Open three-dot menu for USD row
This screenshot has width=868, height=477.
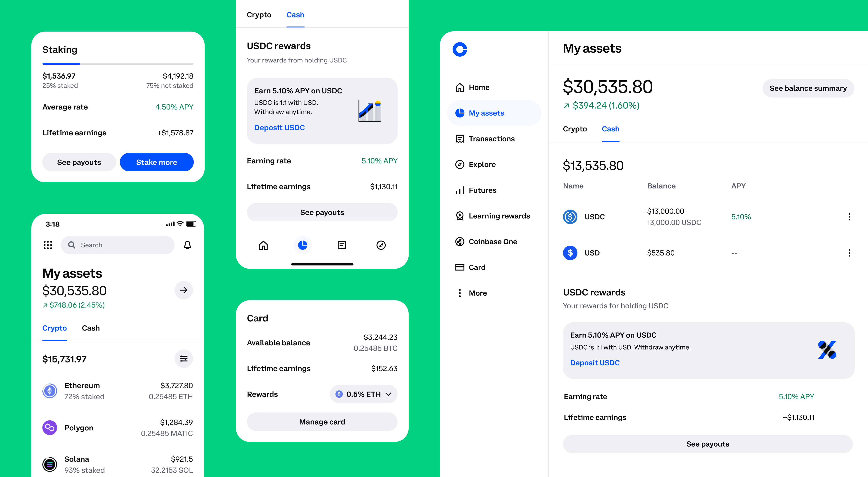[x=849, y=253]
